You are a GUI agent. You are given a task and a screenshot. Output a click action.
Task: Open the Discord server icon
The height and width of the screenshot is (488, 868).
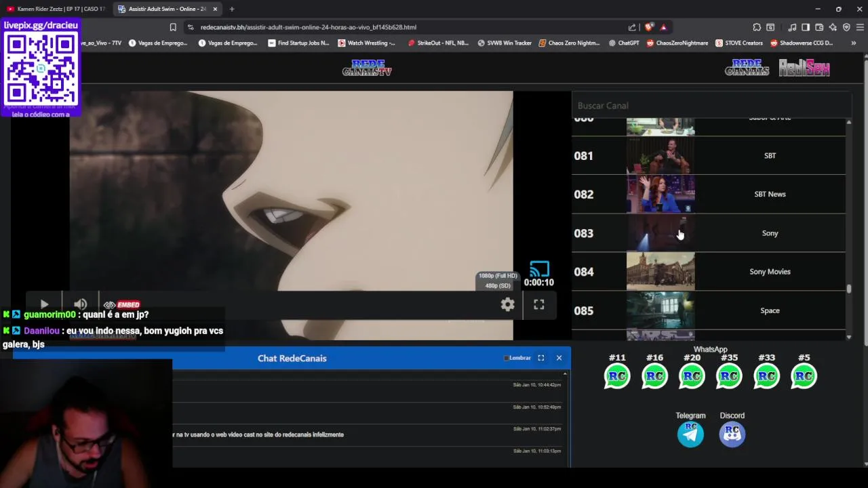pyautogui.click(x=732, y=434)
